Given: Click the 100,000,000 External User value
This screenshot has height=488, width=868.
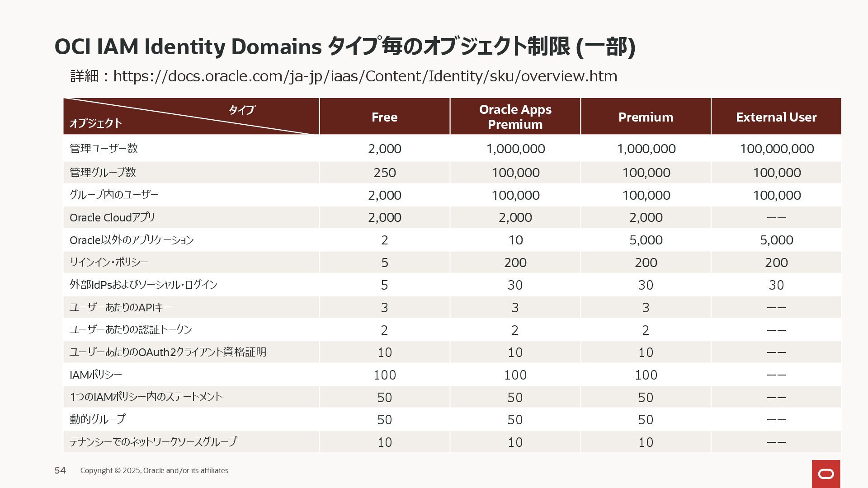Looking at the screenshot, I should pos(777,149).
